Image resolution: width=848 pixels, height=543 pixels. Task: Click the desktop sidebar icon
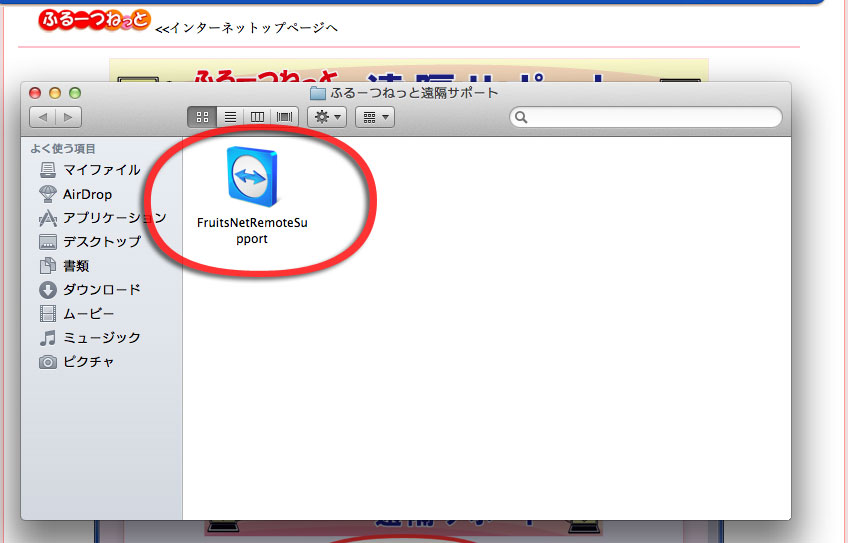(48, 242)
